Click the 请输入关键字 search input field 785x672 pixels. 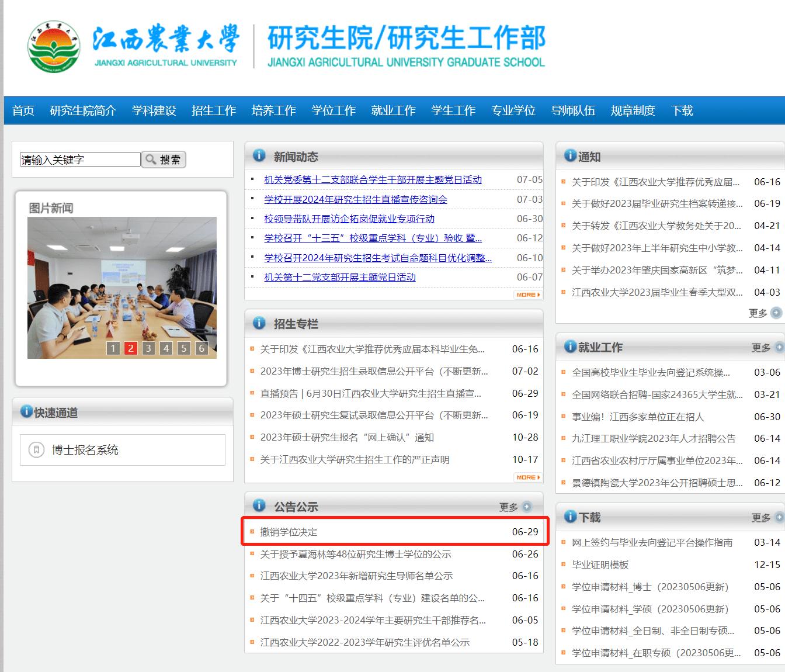click(x=79, y=159)
